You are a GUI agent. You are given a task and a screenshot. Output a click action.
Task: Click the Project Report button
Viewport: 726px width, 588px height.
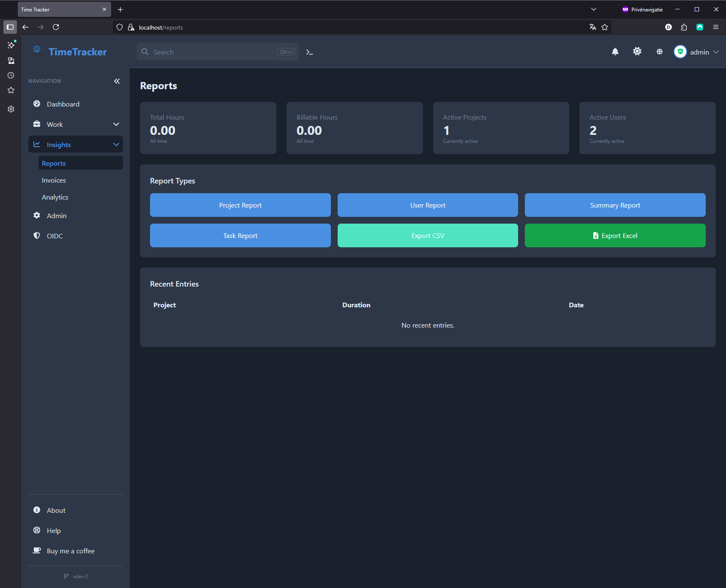click(x=240, y=205)
